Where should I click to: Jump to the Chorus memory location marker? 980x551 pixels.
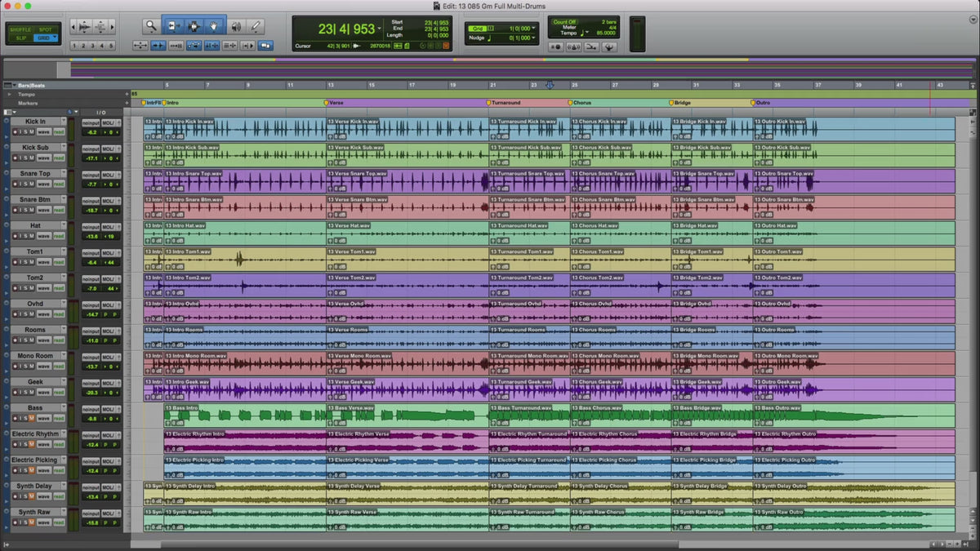[x=581, y=103]
